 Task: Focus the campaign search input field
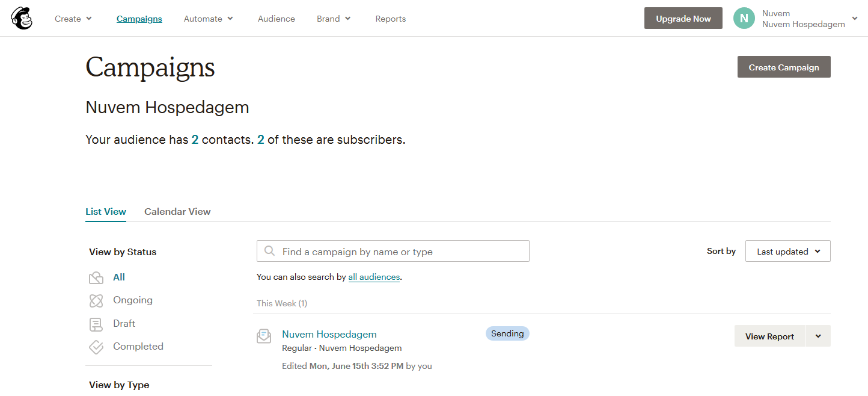(x=393, y=252)
